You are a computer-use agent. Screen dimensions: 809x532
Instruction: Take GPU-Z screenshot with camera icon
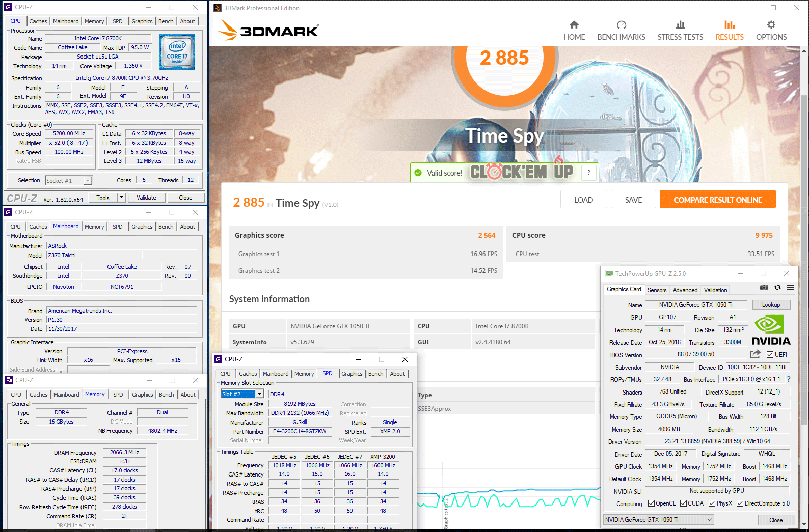pyautogui.click(x=764, y=288)
